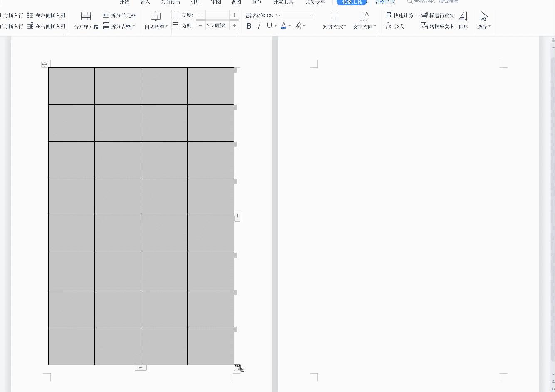Expand the Alignment (对齐方式) dropdown

334,27
